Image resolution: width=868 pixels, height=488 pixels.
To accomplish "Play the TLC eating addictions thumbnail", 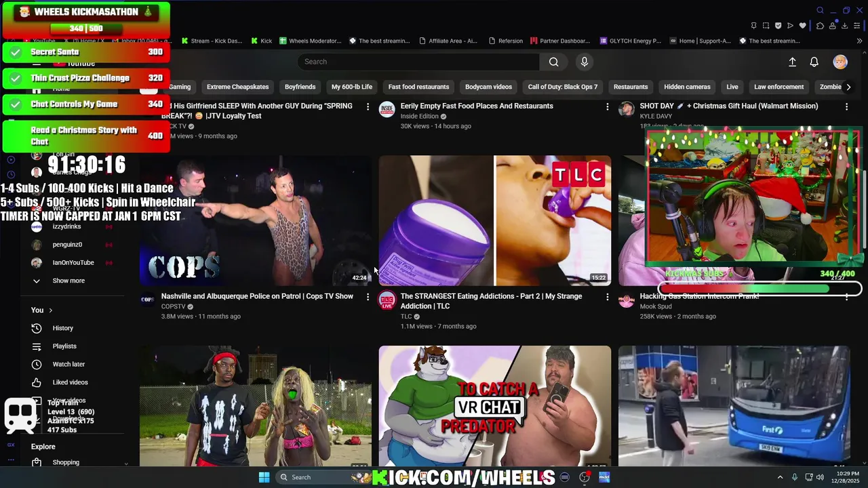I will pyautogui.click(x=495, y=221).
